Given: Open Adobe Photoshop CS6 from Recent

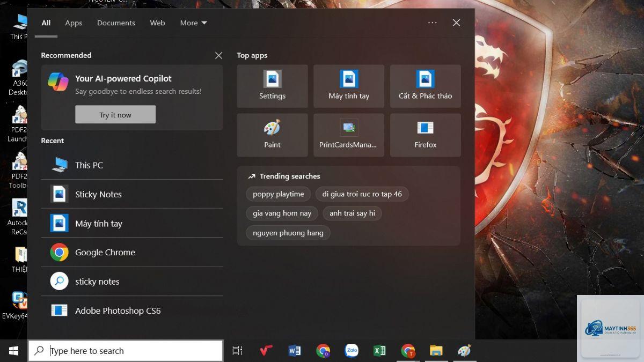Looking at the screenshot, I should click(x=132, y=310).
